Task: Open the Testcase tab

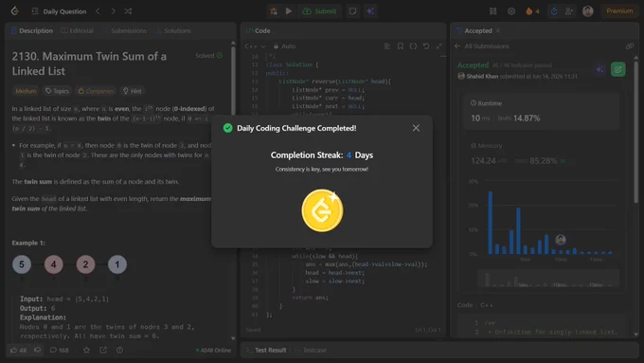Action: tap(311, 351)
